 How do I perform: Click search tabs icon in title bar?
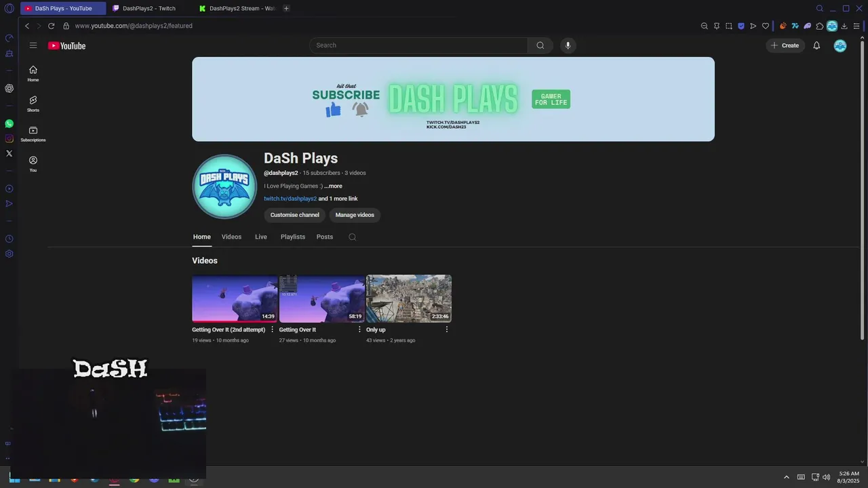tap(820, 8)
